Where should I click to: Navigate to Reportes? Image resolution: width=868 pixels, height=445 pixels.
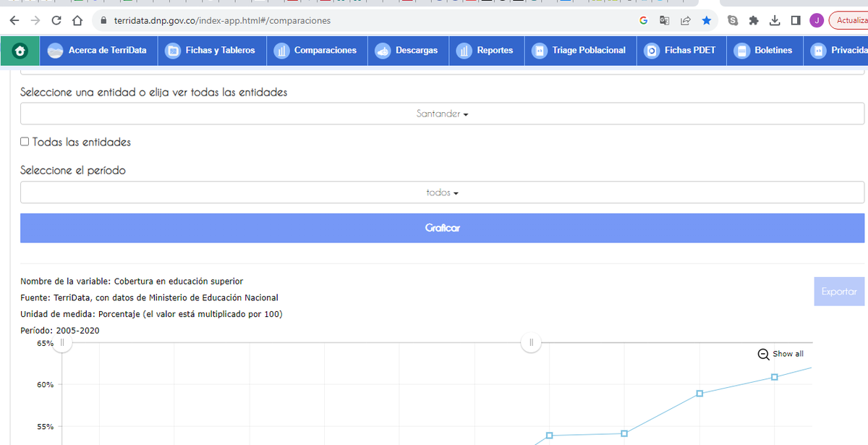[x=486, y=51]
